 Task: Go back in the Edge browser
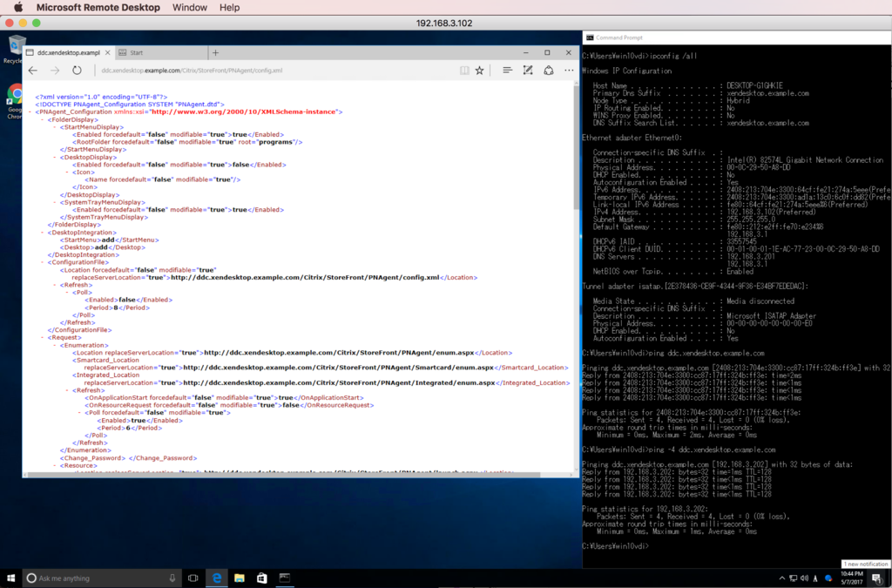coord(33,71)
